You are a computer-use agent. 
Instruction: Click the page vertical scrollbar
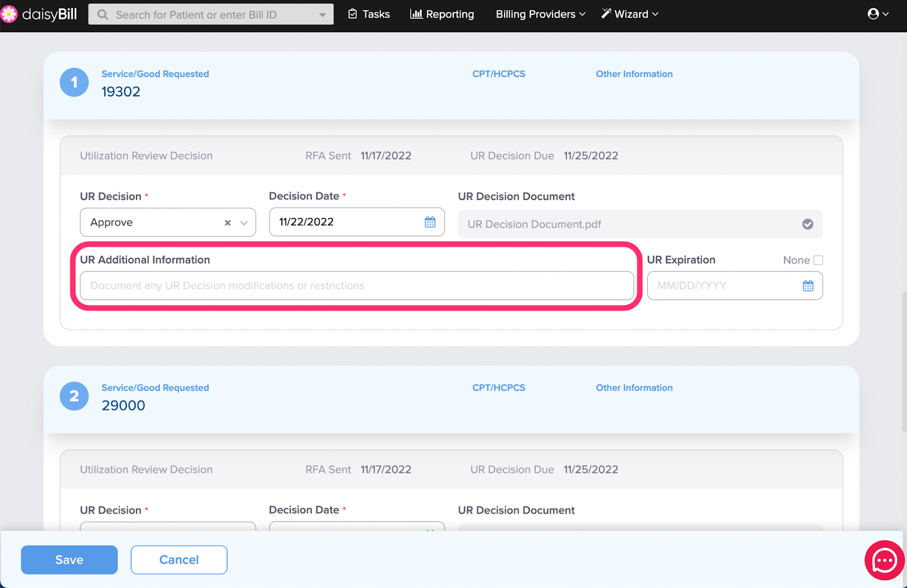[x=904, y=363]
